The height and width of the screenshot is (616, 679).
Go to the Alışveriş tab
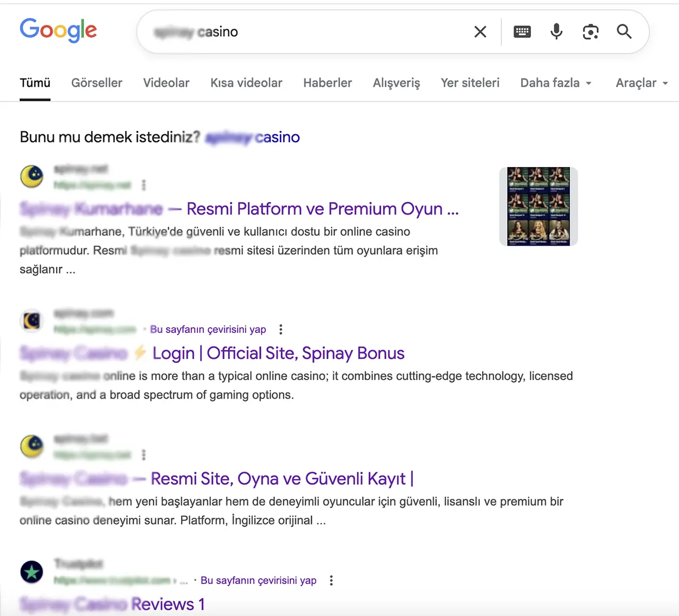coord(397,83)
